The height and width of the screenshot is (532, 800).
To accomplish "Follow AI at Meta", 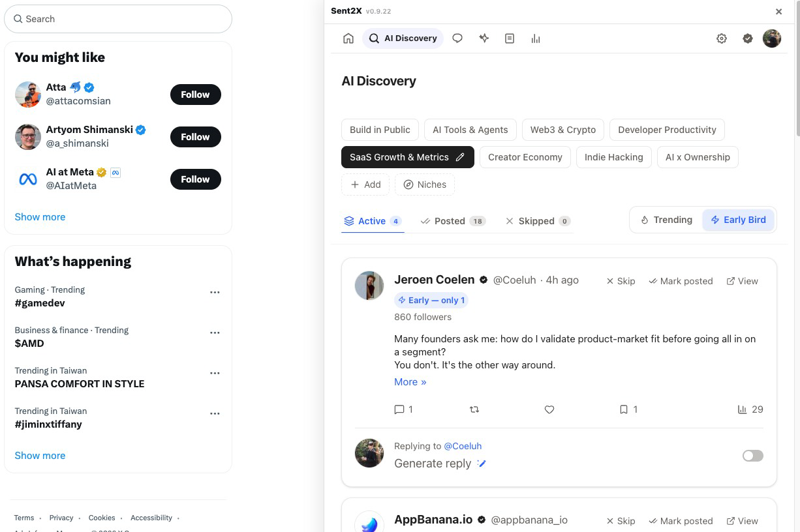I will point(196,179).
